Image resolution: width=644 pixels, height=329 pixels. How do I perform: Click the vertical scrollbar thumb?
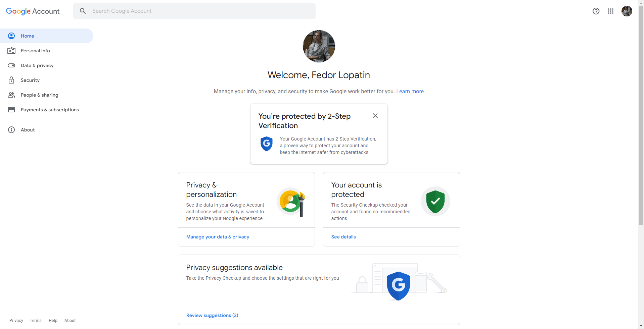[641, 115]
